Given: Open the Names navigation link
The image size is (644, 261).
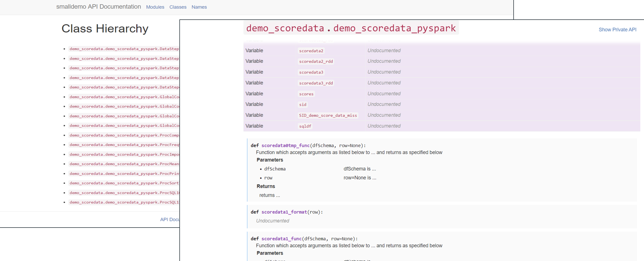Looking at the screenshot, I should 199,7.
